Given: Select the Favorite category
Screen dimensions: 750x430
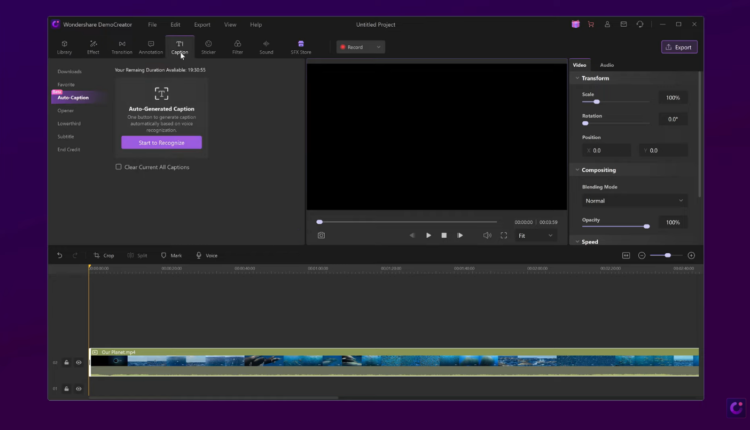Looking at the screenshot, I should pyautogui.click(x=66, y=85).
